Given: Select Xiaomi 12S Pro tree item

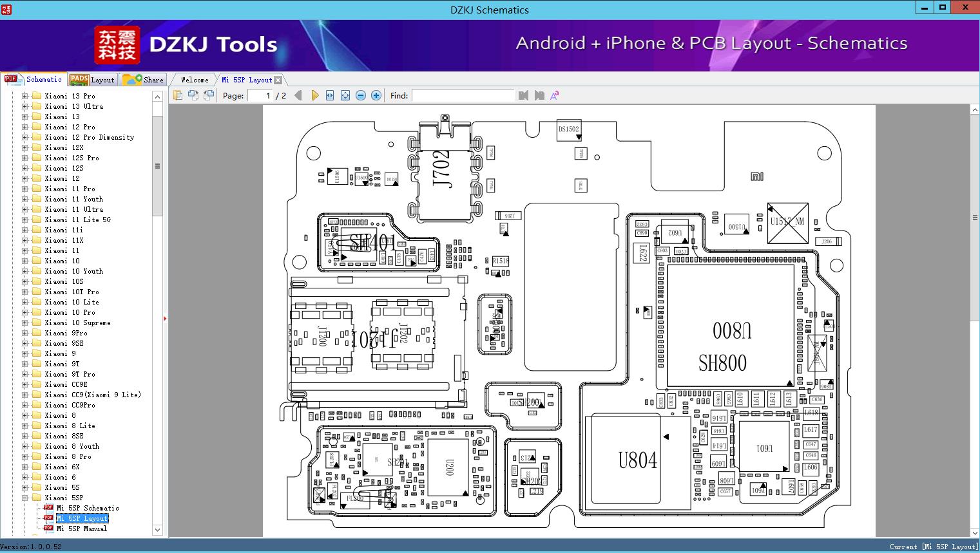Looking at the screenshot, I should [x=72, y=158].
